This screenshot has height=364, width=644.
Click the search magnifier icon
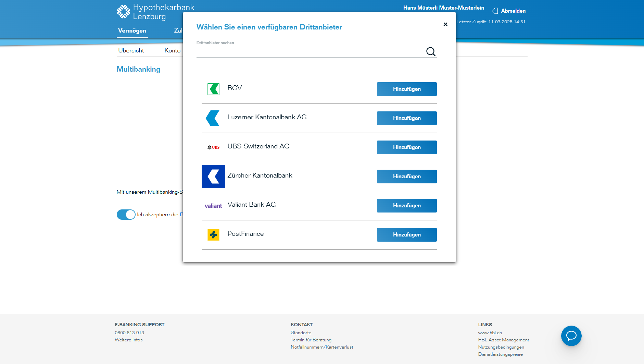[x=431, y=52]
